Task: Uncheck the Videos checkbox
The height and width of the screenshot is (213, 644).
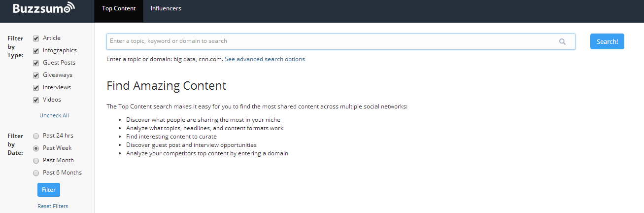Action: [36, 100]
